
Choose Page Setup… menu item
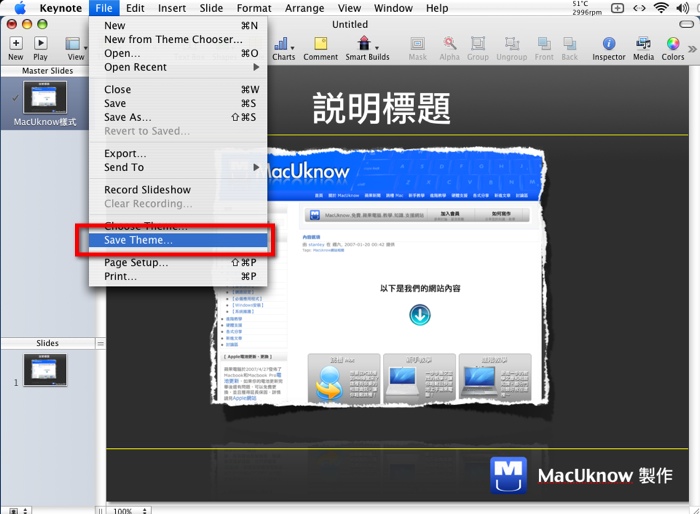coord(178,262)
